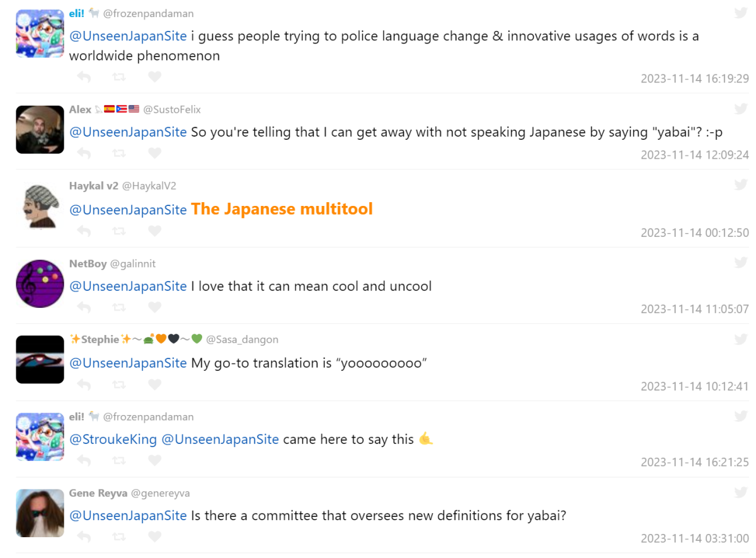Open the 2023-11-14 03:31:00 timestamp
756x558 pixels.
tap(694, 538)
